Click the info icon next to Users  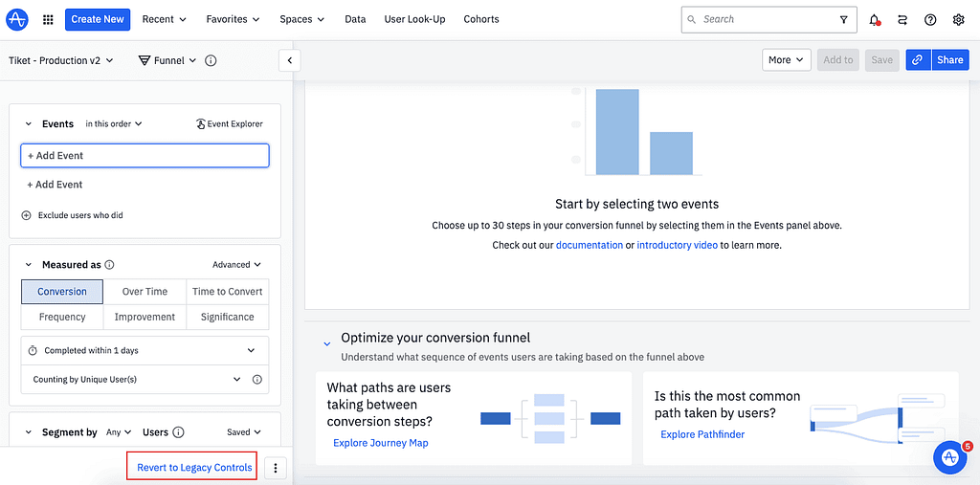(x=178, y=432)
